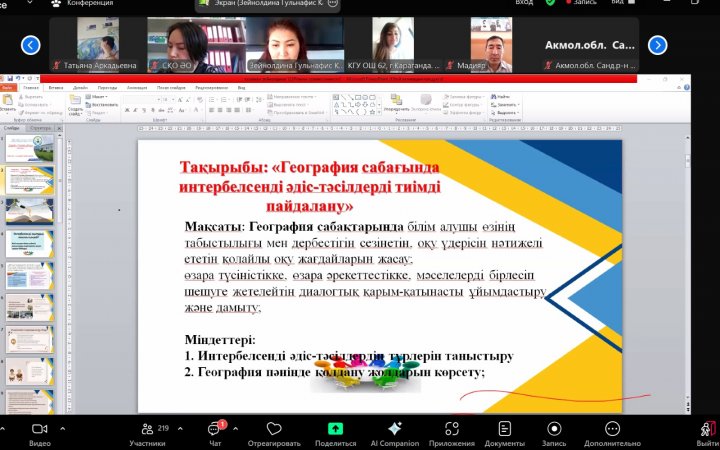This screenshot has height=450, width=720.
Task: Toggle underline Ч formatting
Action: [144, 110]
